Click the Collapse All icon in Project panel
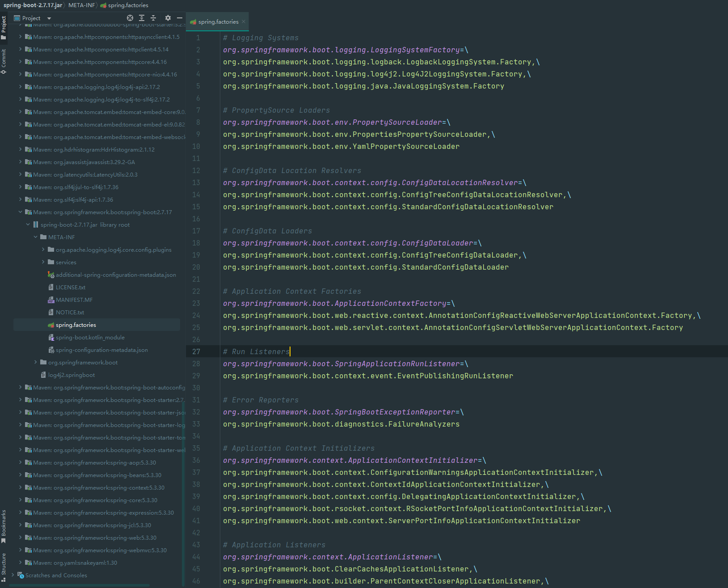The width and height of the screenshot is (728, 588). 153,18
